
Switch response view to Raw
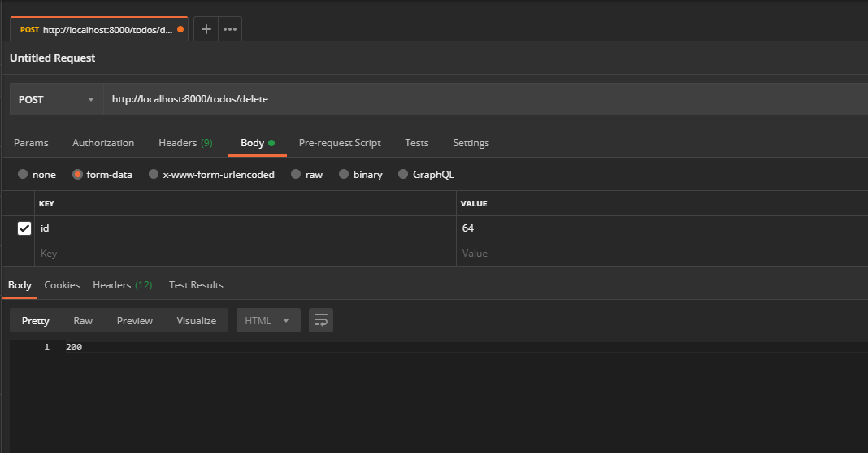(x=83, y=320)
